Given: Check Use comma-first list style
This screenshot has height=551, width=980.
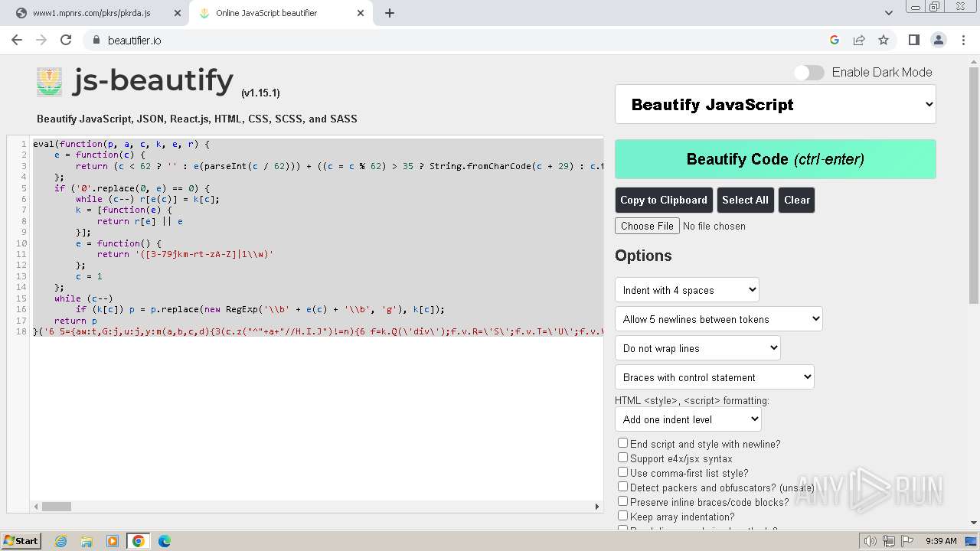Looking at the screenshot, I should [623, 472].
